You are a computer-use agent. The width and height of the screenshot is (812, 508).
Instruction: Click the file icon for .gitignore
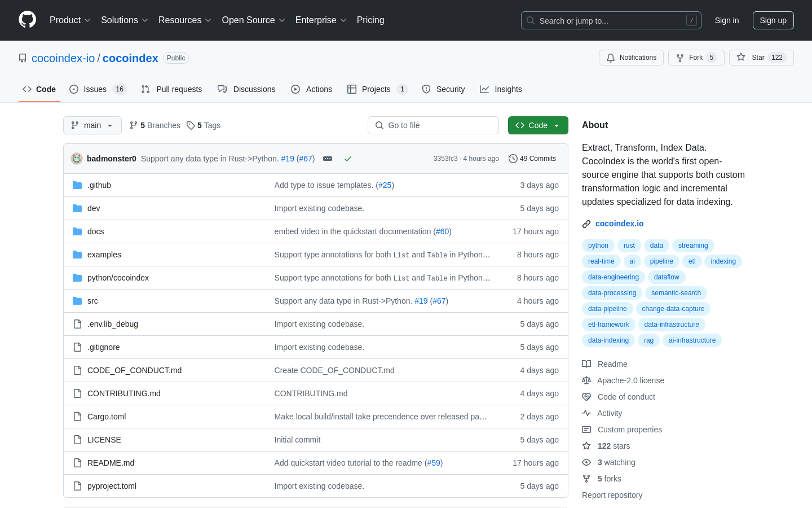point(77,347)
